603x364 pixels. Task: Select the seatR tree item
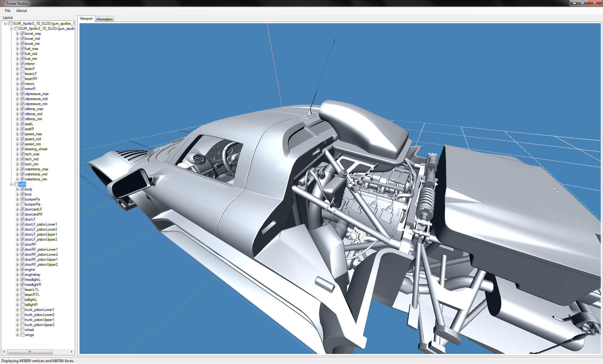coord(29,129)
